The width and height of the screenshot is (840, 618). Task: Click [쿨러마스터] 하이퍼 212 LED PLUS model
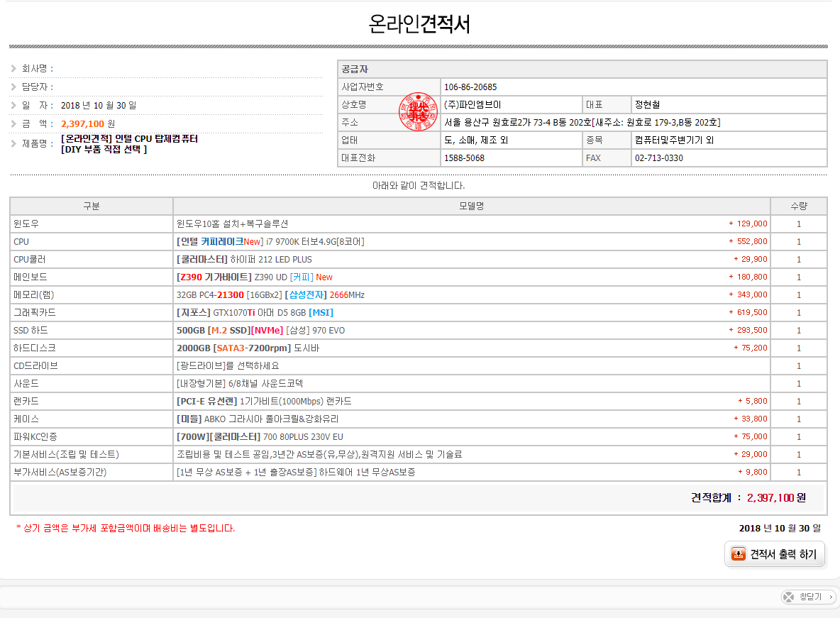(x=244, y=260)
